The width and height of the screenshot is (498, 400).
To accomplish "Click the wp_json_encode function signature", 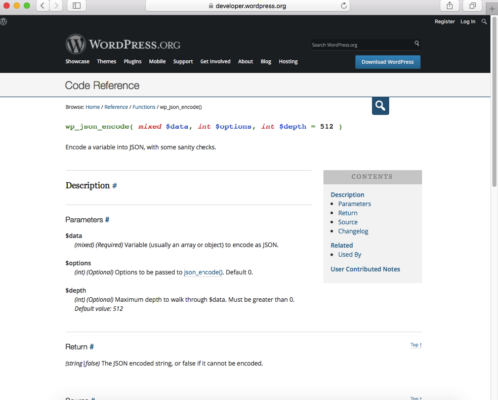I will 204,127.
